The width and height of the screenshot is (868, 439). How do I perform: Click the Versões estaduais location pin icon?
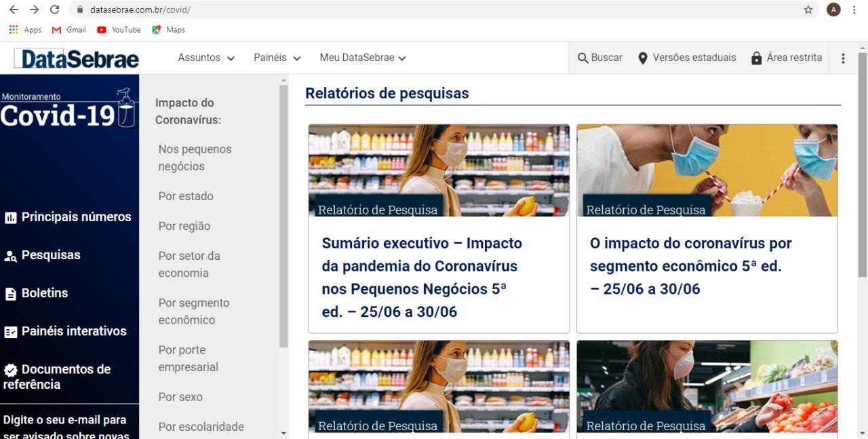(x=643, y=58)
